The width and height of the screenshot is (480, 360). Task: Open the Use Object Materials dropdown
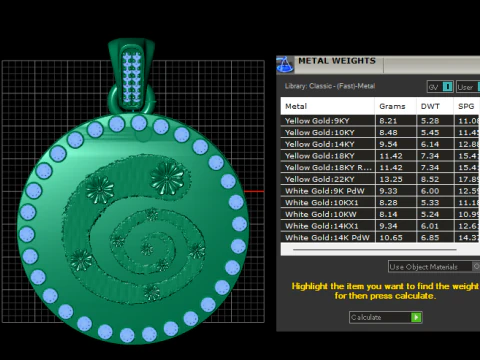[x=434, y=267]
